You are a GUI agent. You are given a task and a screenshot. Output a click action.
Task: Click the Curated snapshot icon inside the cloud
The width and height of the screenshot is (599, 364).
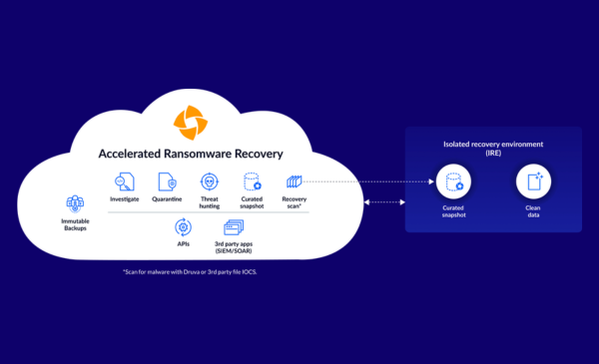(253, 182)
